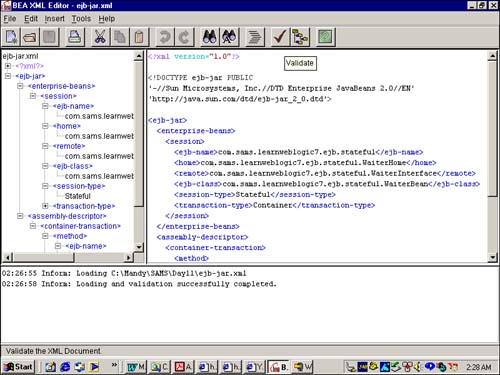
Task: Click the <assembly-descriptor> tag label in tree
Action: tap(67, 216)
